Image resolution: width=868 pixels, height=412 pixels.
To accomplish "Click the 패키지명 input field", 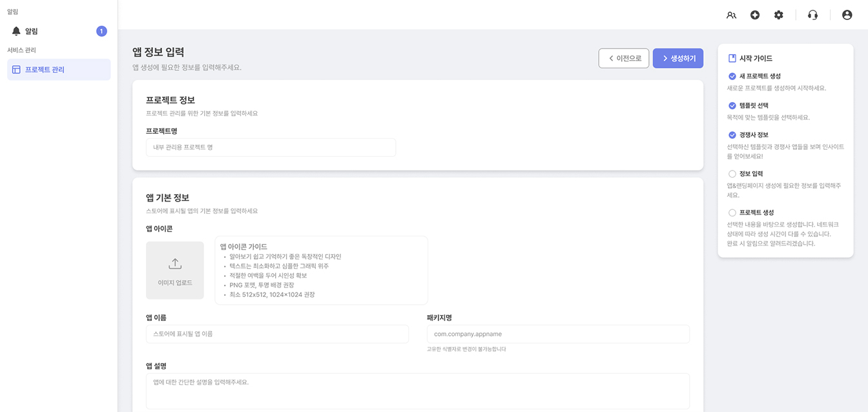I will [558, 334].
